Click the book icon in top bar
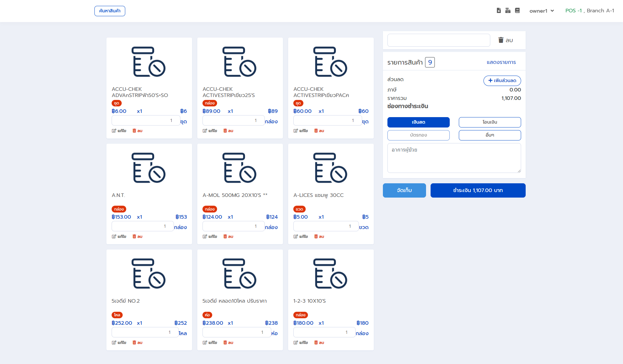Viewport: 623px width, 364px height. (517, 11)
